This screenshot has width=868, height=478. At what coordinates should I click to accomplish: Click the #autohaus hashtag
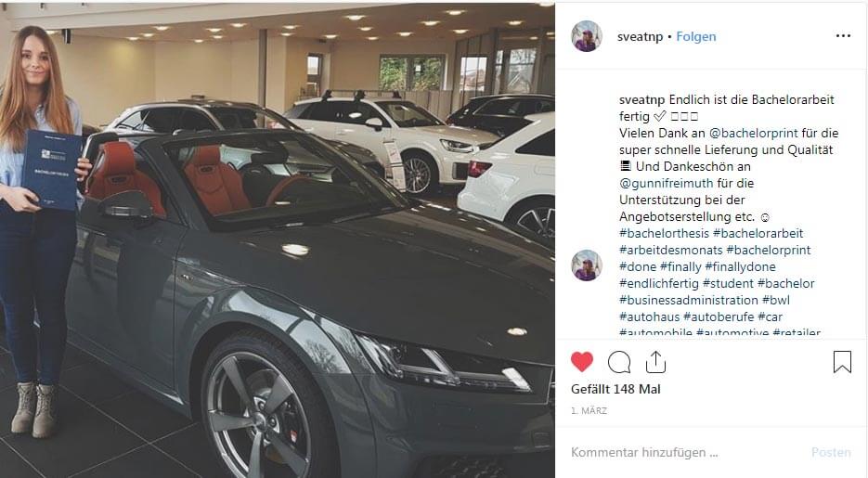click(x=649, y=317)
